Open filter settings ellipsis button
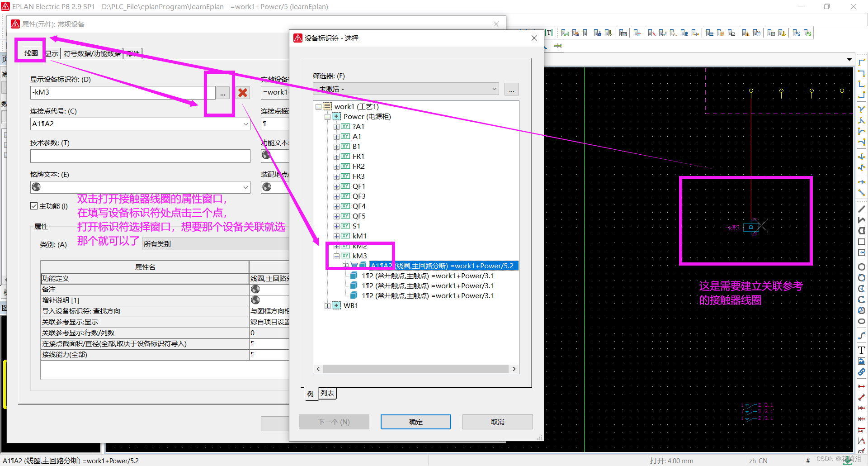The width and height of the screenshot is (868, 466). pyautogui.click(x=512, y=89)
